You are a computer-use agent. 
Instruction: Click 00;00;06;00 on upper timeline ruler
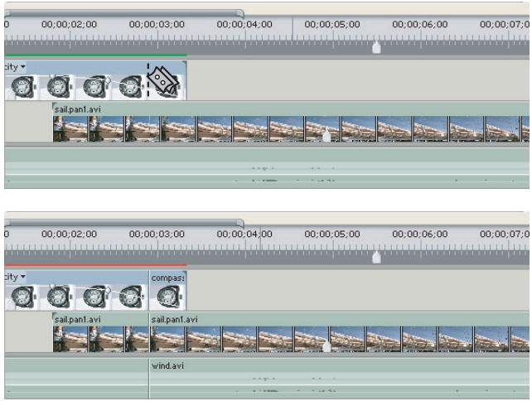point(419,24)
